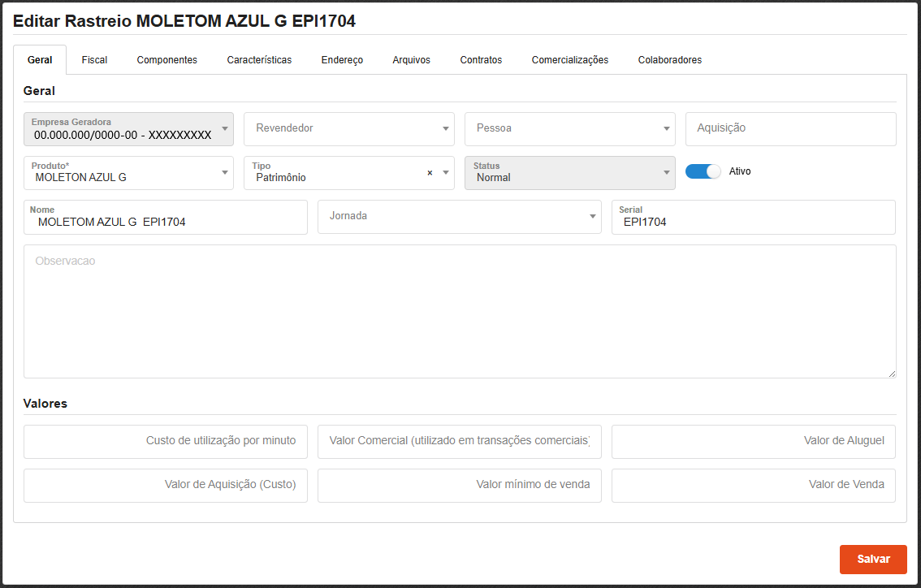Click the Salvar button

[x=873, y=559]
